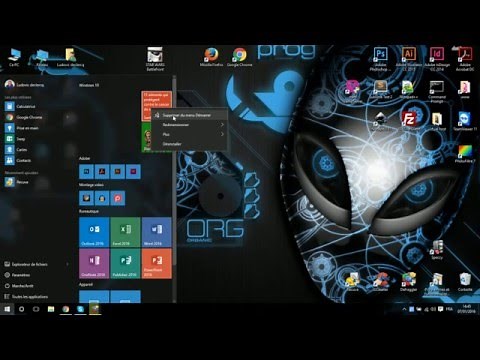
Task: Switch to Skype on taskbar
Action: [80, 309]
